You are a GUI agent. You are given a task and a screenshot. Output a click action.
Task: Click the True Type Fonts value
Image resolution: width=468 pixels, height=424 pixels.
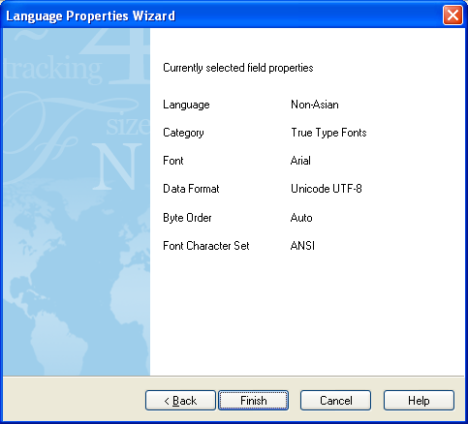point(329,133)
